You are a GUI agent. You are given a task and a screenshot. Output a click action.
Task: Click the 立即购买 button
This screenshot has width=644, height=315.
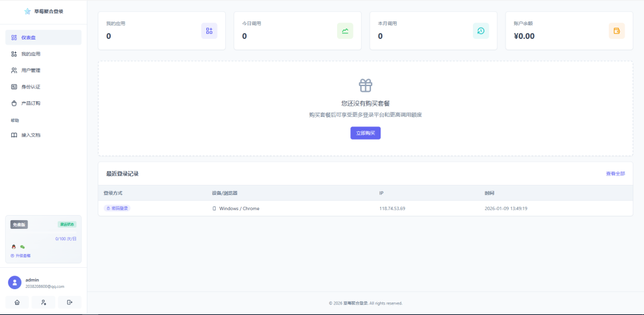(365, 133)
